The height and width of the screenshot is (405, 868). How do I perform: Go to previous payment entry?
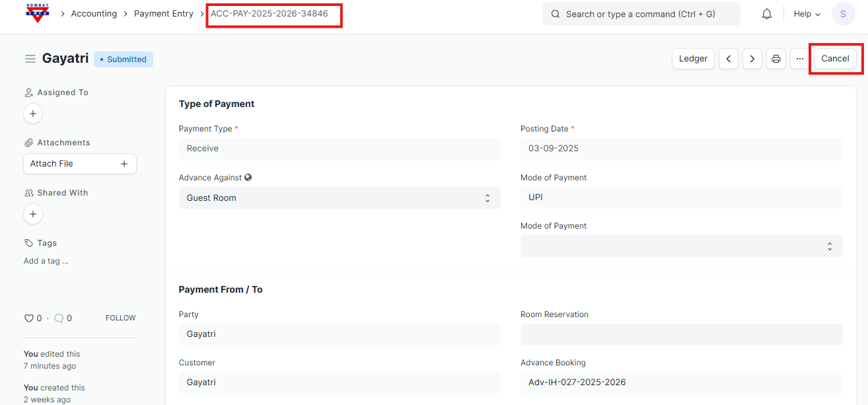(x=729, y=59)
